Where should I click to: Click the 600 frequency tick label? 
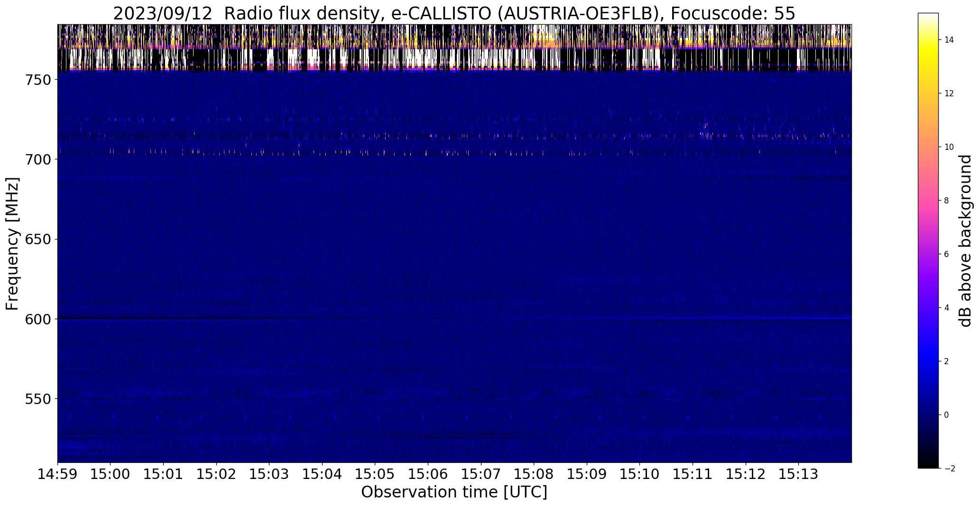click(x=38, y=319)
